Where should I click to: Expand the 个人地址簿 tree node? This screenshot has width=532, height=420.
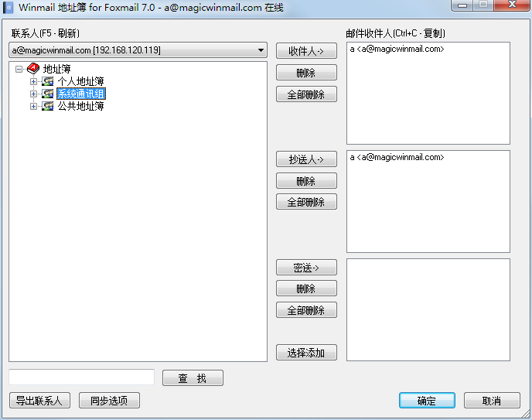coord(33,81)
